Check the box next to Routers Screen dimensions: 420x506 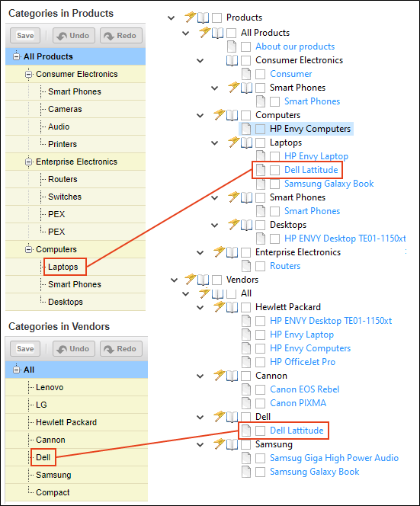click(x=260, y=266)
